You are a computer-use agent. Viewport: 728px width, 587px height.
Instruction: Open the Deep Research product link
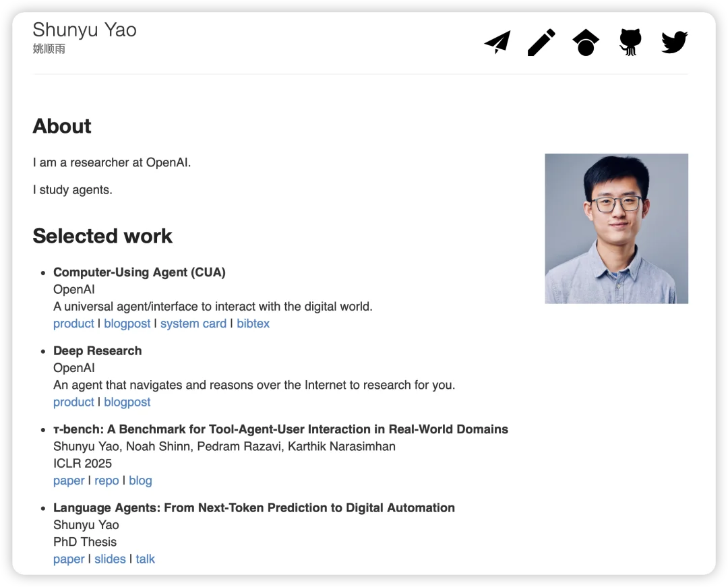73,402
